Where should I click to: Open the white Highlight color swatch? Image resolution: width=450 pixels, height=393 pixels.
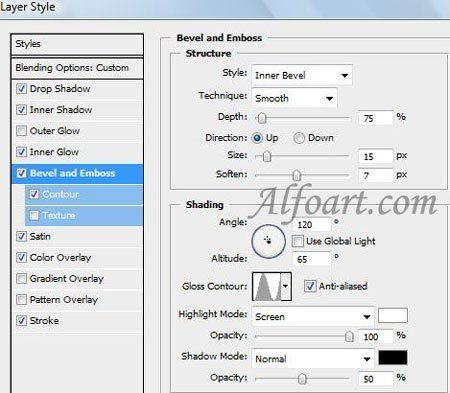[393, 316]
